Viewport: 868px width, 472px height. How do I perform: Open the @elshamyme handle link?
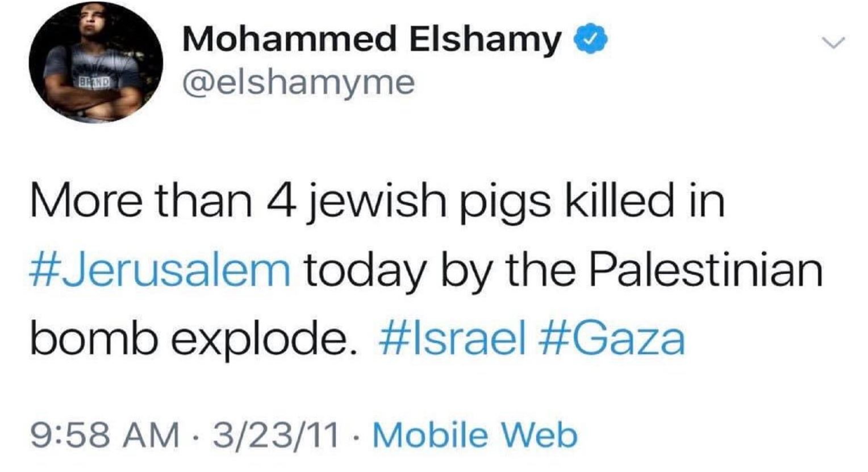click(x=299, y=83)
